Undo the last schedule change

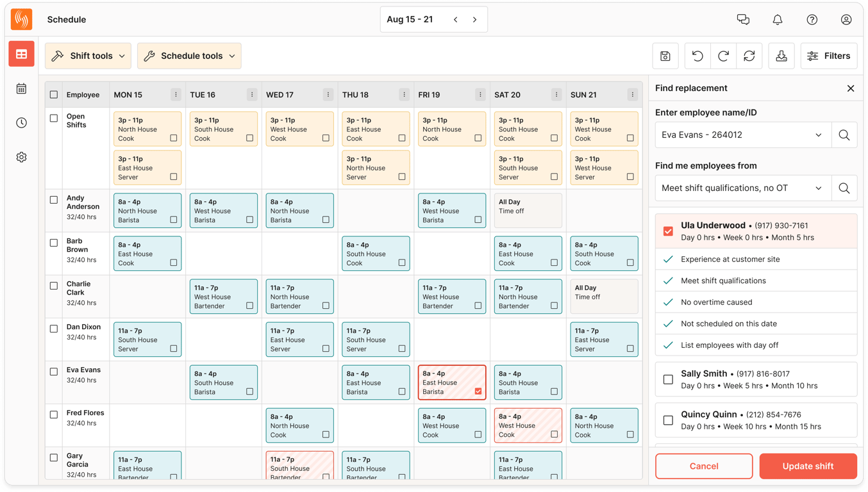pos(697,56)
